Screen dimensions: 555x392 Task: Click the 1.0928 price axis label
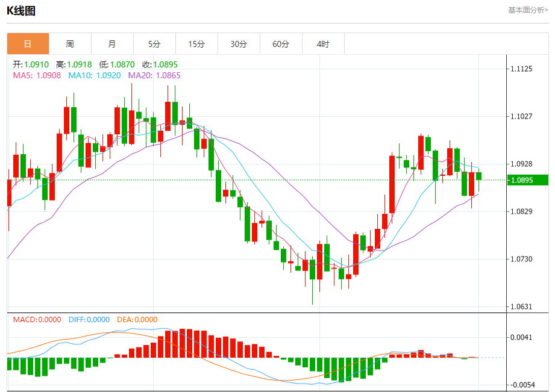coord(521,164)
